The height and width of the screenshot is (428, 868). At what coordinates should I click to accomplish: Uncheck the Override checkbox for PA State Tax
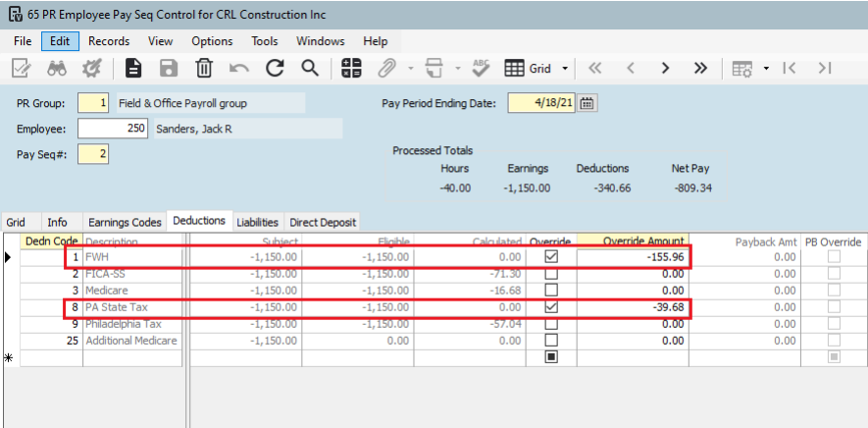[x=551, y=306]
